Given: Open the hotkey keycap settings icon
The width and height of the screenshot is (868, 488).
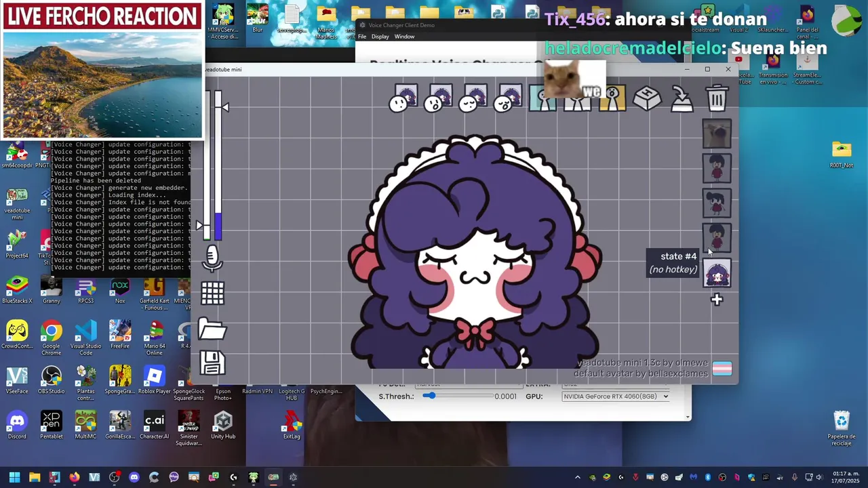Looking at the screenshot, I should tap(647, 99).
